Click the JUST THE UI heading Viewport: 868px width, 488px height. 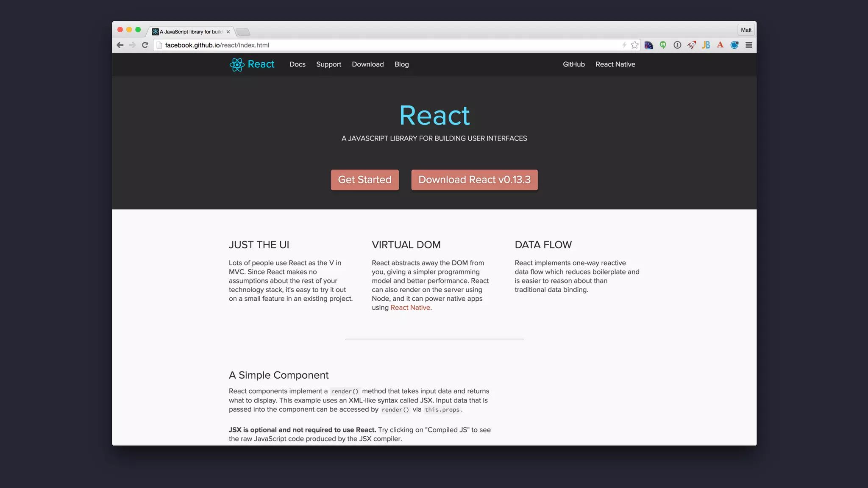259,245
